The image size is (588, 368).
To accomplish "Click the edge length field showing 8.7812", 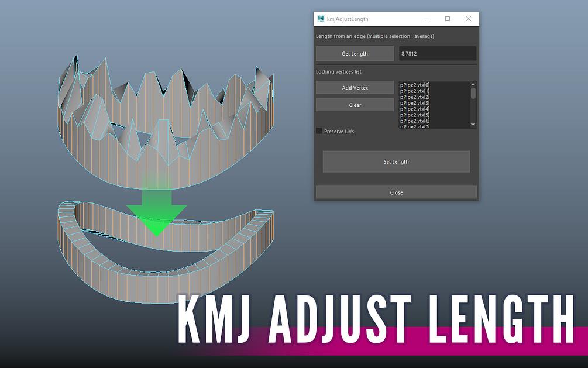I will (x=438, y=53).
